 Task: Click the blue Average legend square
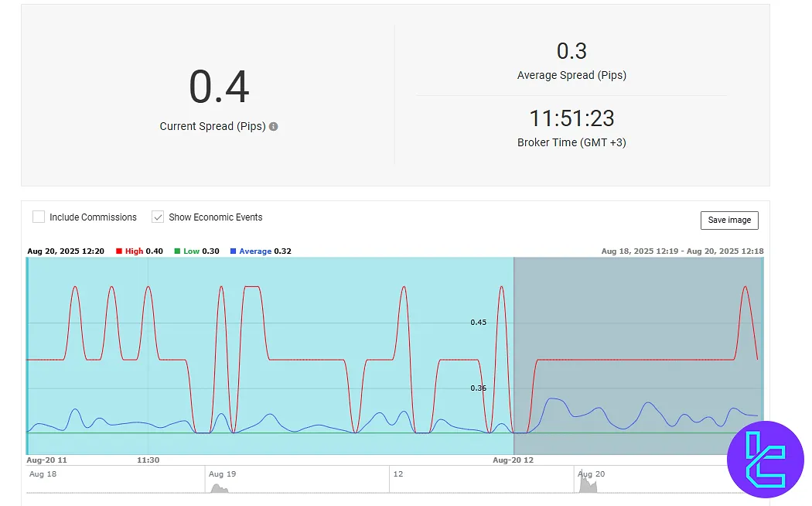tap(234, 251)
